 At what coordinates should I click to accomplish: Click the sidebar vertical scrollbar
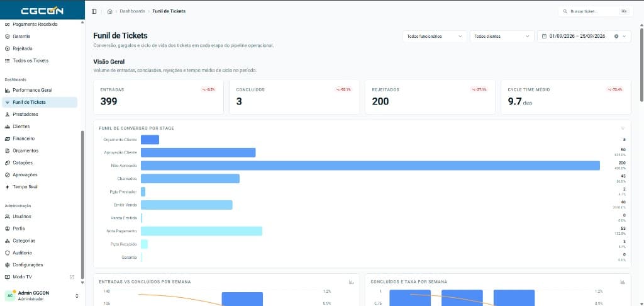coord(82,205)
